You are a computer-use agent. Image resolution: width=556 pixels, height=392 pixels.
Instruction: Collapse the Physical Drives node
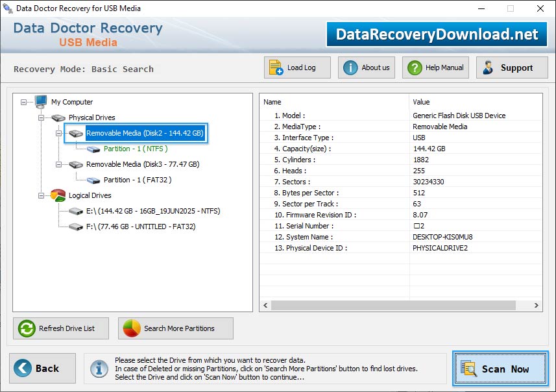coord(41,117)
